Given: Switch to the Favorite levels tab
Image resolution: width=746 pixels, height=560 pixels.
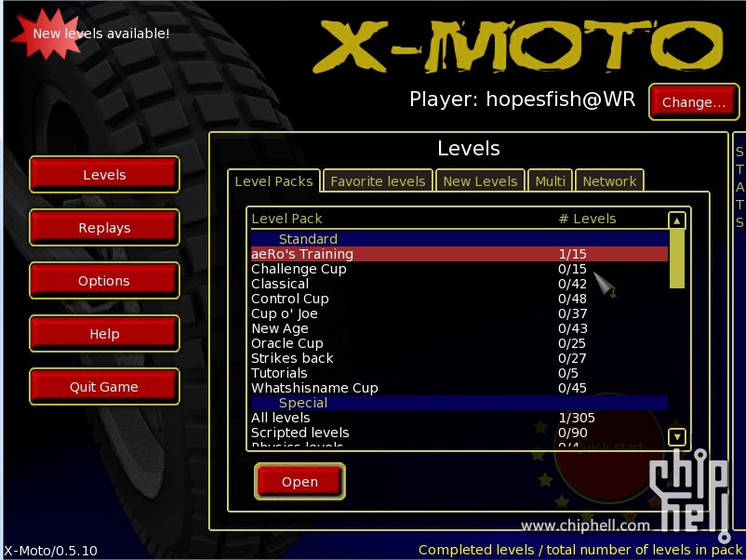Looking at the screenshot, I should point(378,181).
